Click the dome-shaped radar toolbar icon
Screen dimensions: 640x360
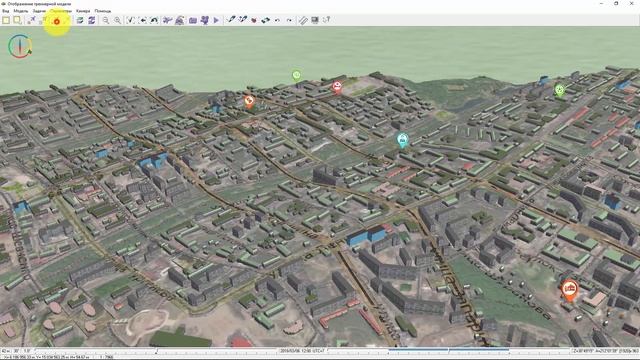(180, 20)
